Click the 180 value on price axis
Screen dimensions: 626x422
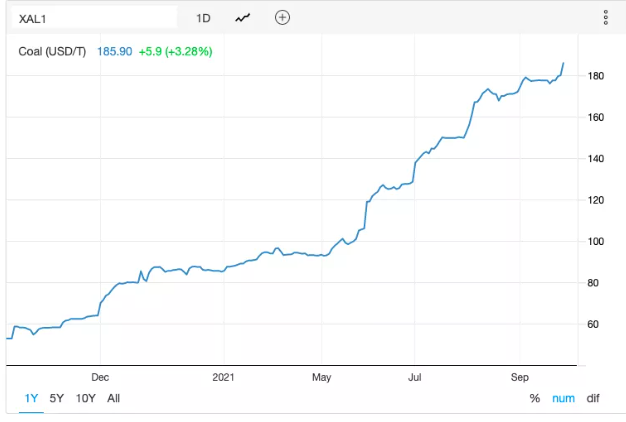[x=595, y=76]
